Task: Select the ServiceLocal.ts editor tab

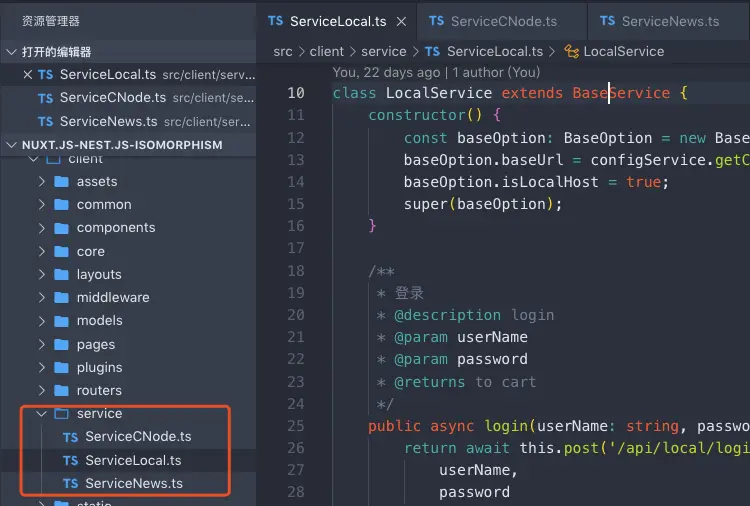Action: [337, 21]
